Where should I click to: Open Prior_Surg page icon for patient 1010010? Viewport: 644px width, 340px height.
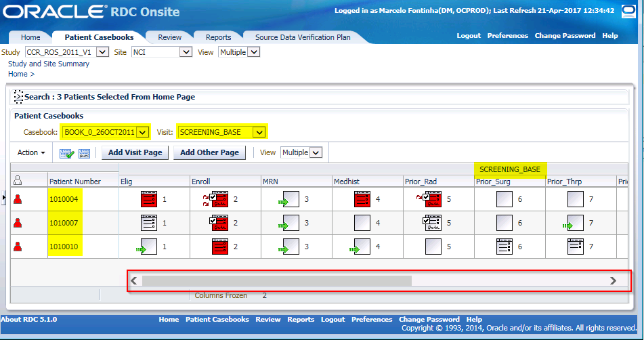tap(505, 247)
